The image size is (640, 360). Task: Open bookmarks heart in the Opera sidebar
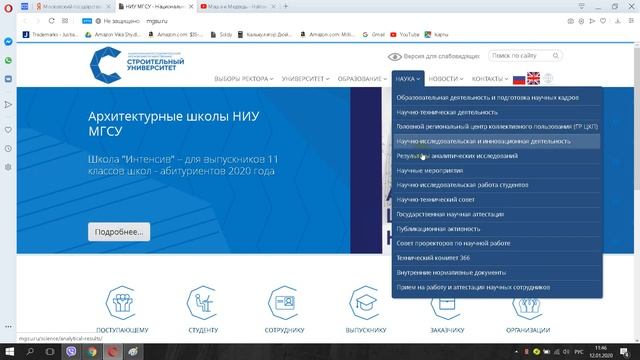tap(8, 130)
